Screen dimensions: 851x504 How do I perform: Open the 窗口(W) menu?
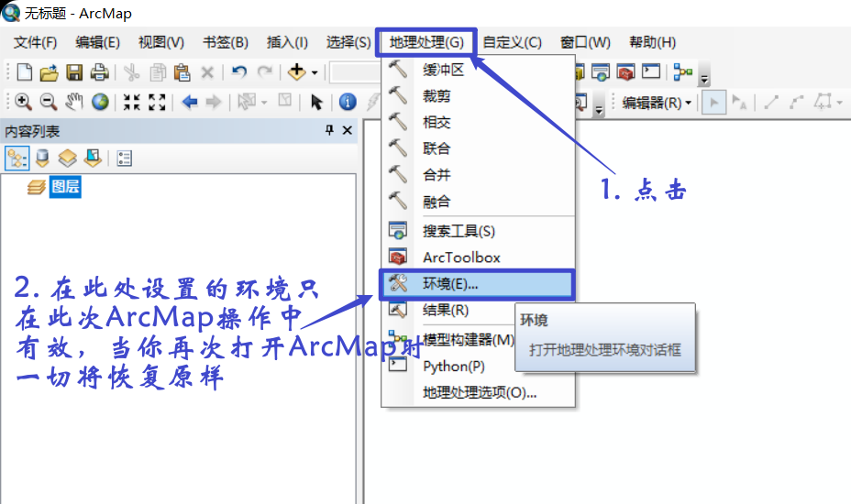tap(586, 42)
